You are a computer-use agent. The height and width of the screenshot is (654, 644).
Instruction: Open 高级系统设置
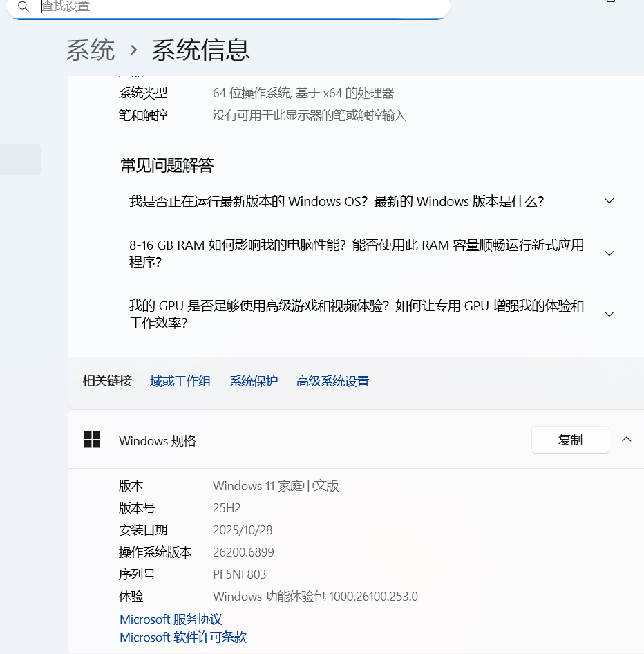pos(332,381)
